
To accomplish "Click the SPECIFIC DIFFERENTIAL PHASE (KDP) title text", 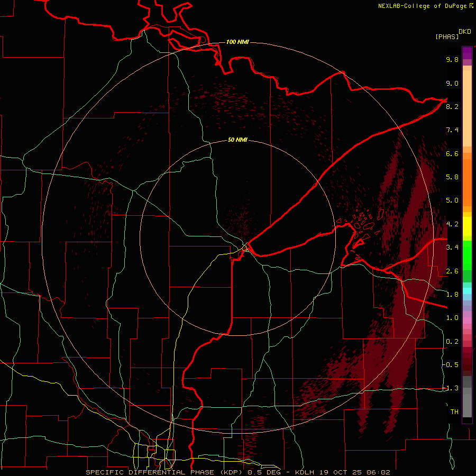I will coord(166,472).
